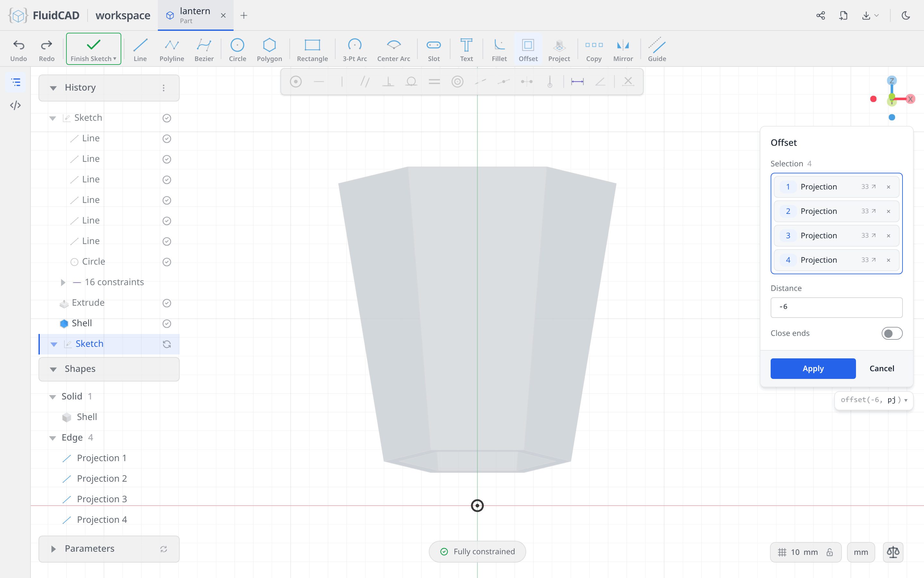Click the blue axis dot on view gizmo
924x578 pixels.
tap(892, 117)
